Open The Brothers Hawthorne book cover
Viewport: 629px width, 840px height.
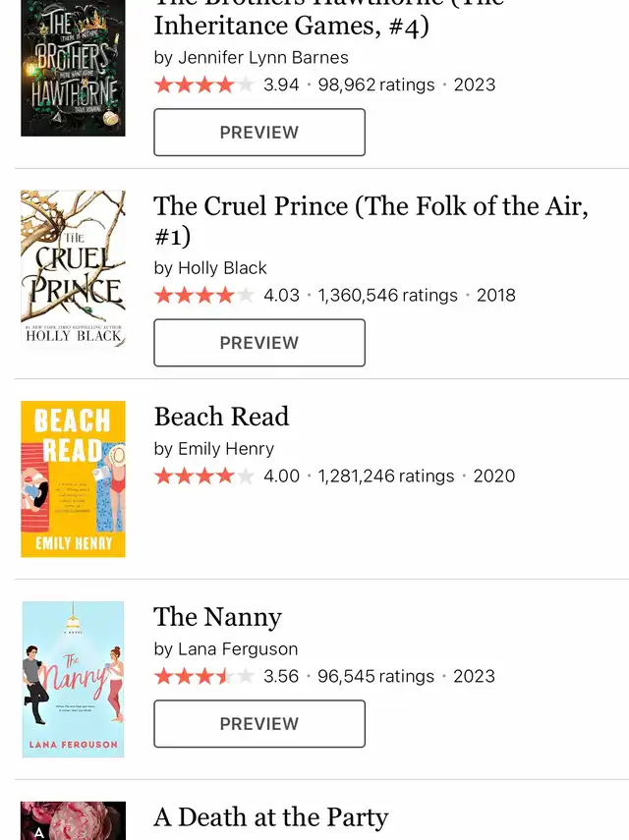click(73, 67)
